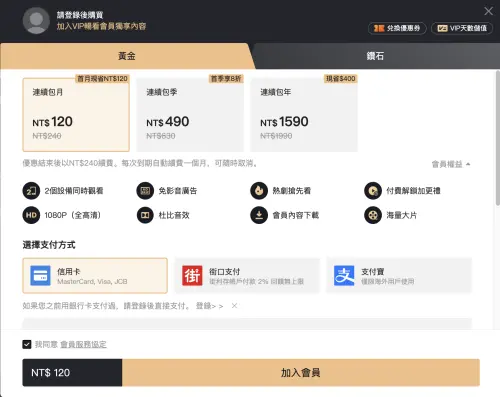The width and height of the screenshot is (500, 397).
Task: Switch to the 黃金 tab
Action: point(127,56)
